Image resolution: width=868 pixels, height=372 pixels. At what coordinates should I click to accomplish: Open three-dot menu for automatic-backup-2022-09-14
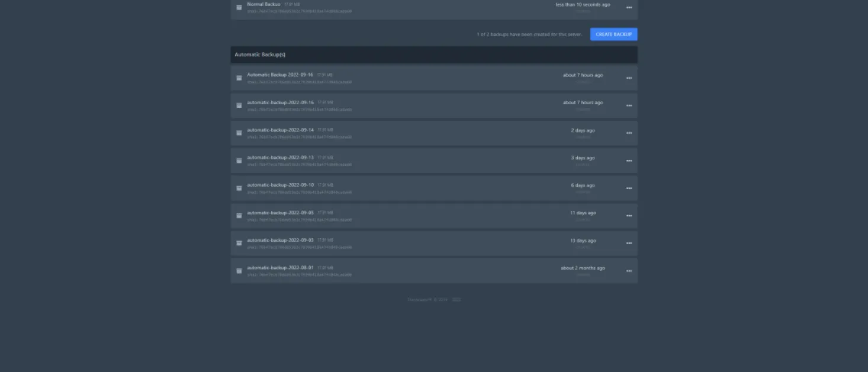(629, 133)
